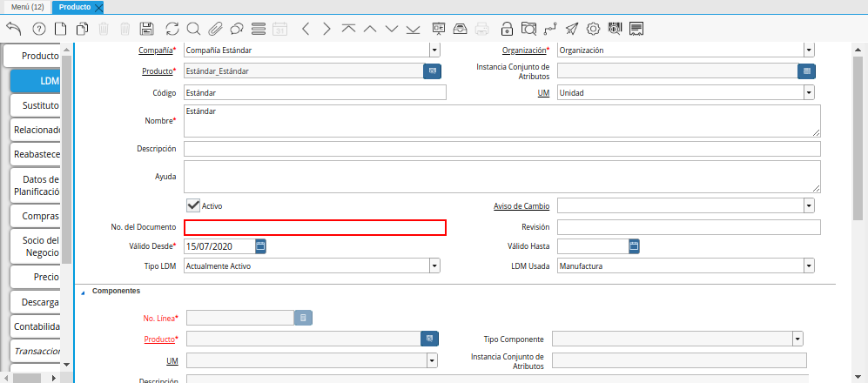
Task: Switch to the Menú (12) tab
Action: (x=27, y=7)
